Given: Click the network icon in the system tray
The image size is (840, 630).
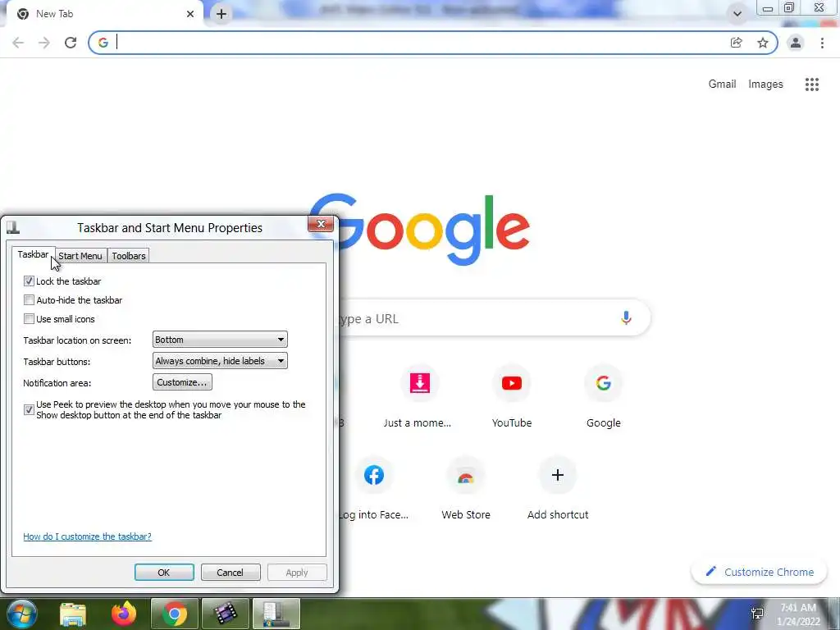Looking at the screenshot, I should pos(757,614).
